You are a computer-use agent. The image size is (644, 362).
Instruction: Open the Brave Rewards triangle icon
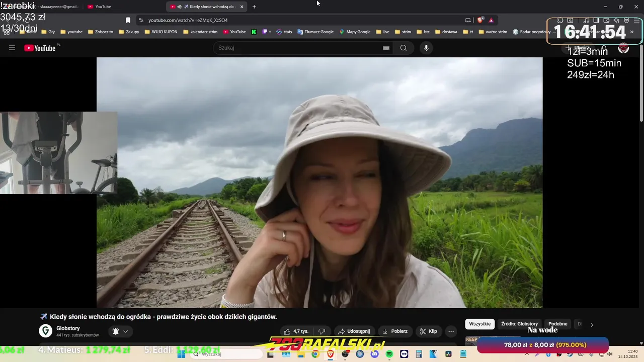pos(491,20)
